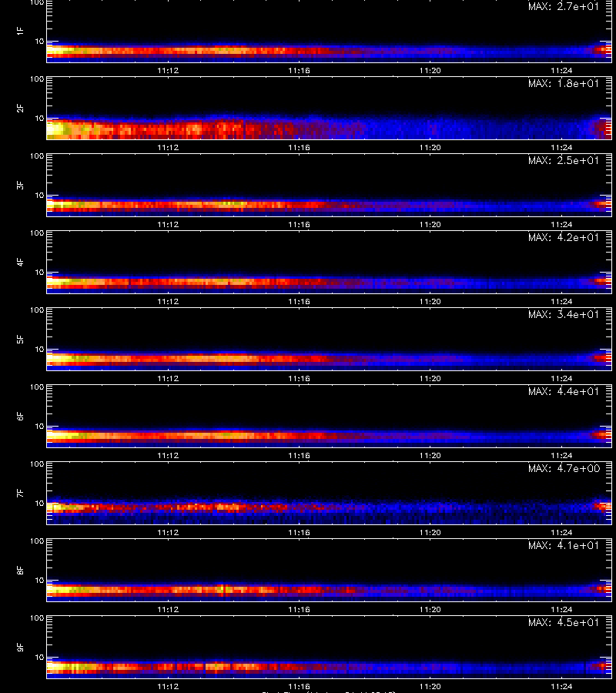This screenshot has height=693, width=616.
Task: Click 11:24 tick label below 7F panel
Action: [x=561, y=533]
